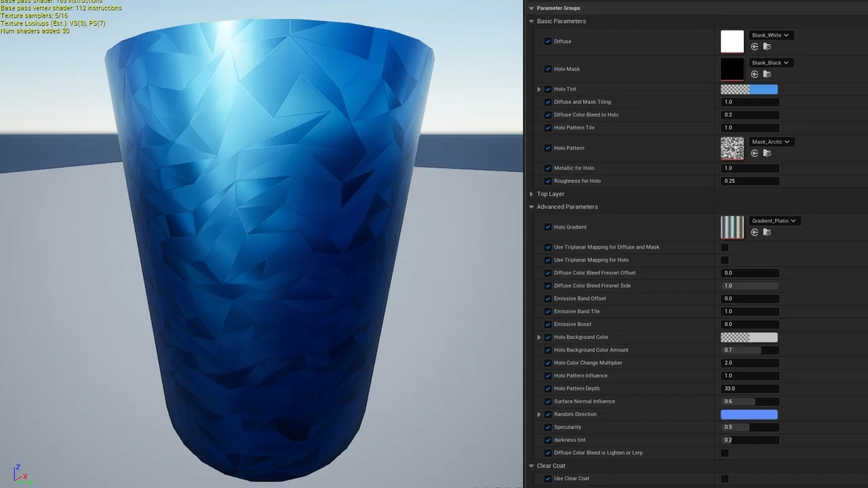Browse to Holo Pattern asset in Content Browser
The width and height of the screenshot is (868, 488).
coord(767,154)
